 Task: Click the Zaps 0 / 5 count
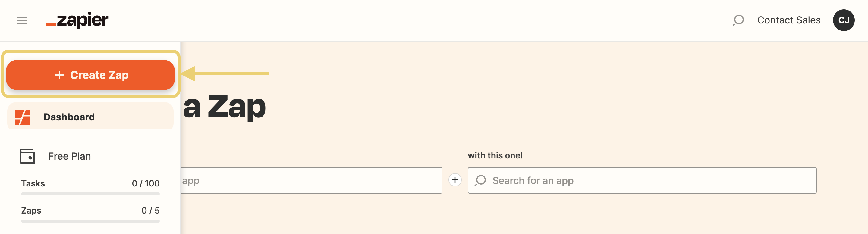[x=150, y=211]
